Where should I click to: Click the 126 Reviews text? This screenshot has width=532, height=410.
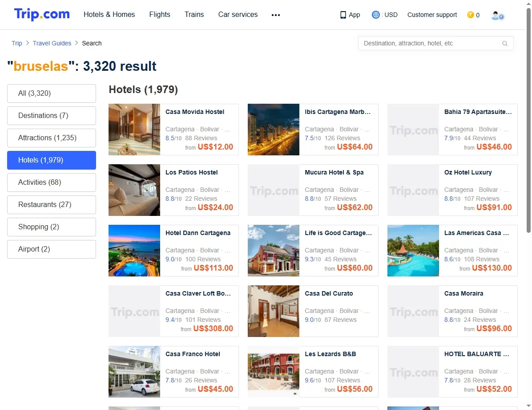[343, 138]
